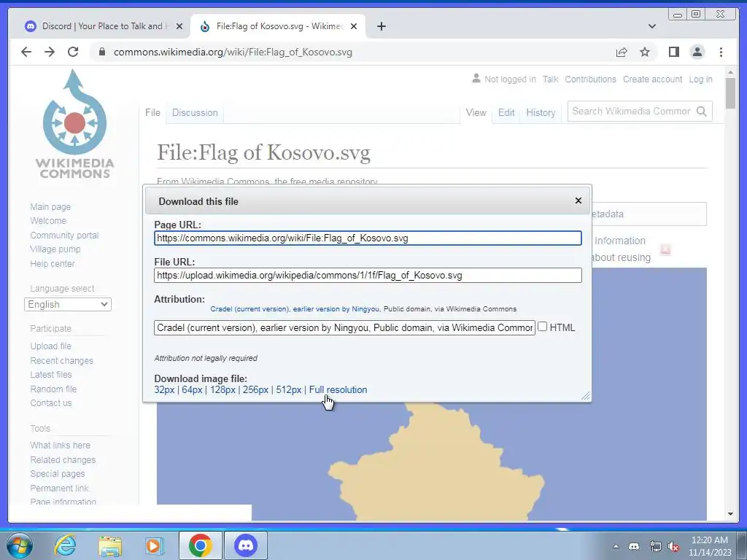747x560 pixels.
Task: Click the browser back arrow
Action: pos(26,52)
